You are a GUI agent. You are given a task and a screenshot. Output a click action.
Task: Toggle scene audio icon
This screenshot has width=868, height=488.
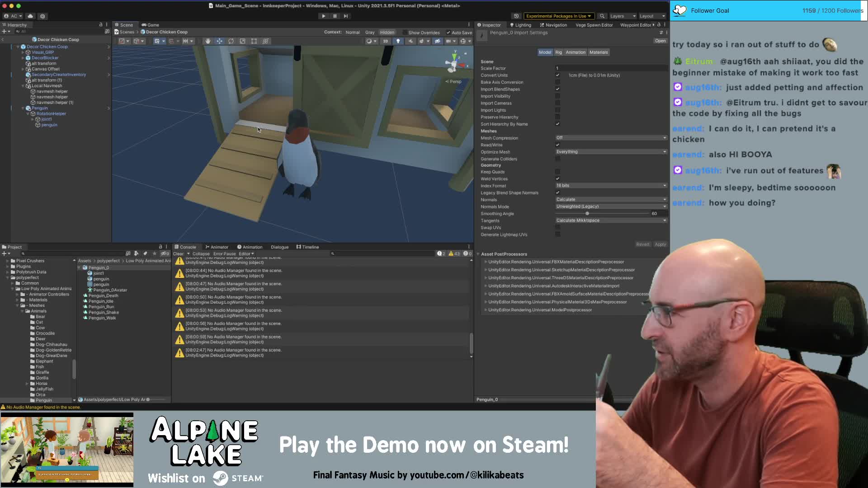[410, 41]
